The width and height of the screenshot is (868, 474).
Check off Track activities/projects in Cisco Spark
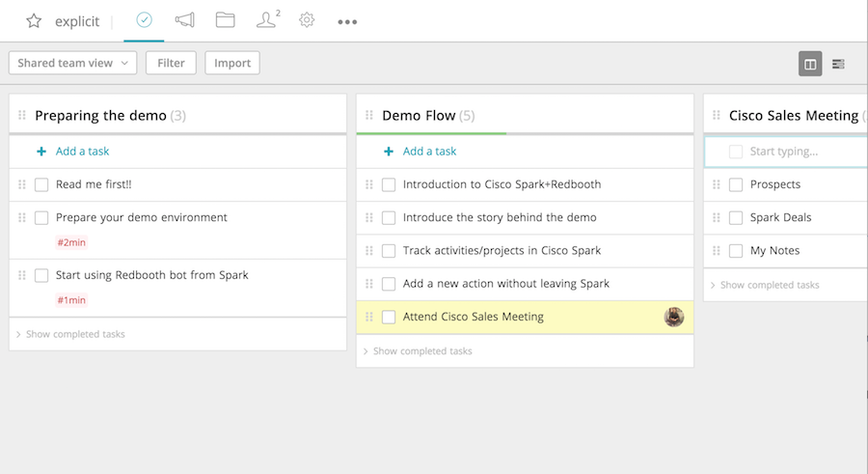(389, 251)
